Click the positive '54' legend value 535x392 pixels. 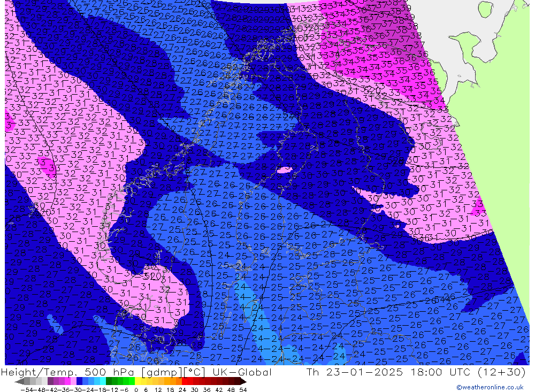[243, 390]
